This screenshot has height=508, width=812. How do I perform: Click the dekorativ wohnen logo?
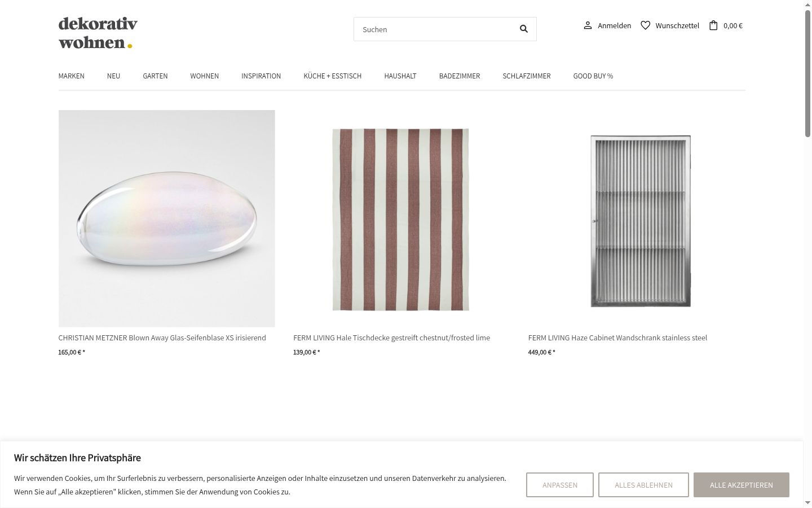(x=98, y=33)
